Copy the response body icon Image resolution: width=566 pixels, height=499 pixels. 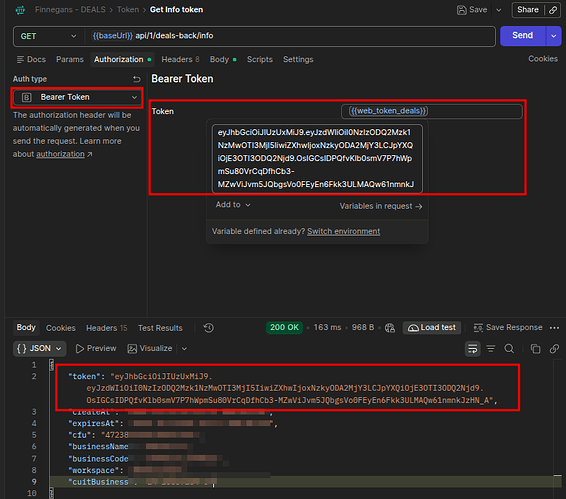[535, 348]
